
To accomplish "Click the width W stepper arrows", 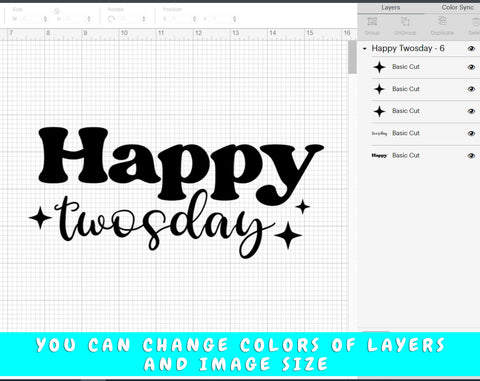I will tap(46, 19).
